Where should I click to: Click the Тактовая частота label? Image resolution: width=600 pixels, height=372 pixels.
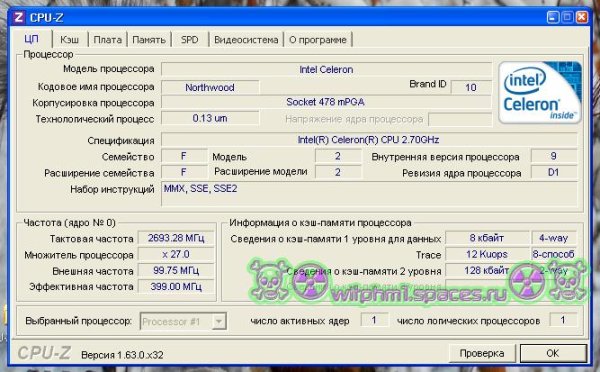point(92,239)
